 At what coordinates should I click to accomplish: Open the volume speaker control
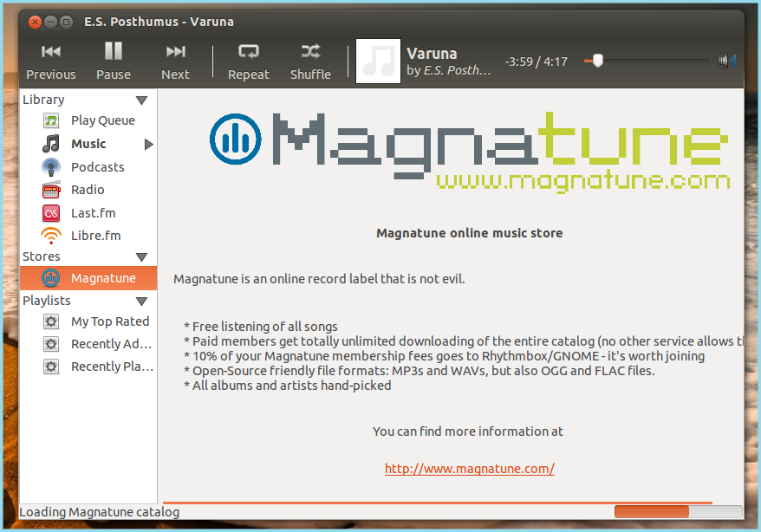(727, 61)
